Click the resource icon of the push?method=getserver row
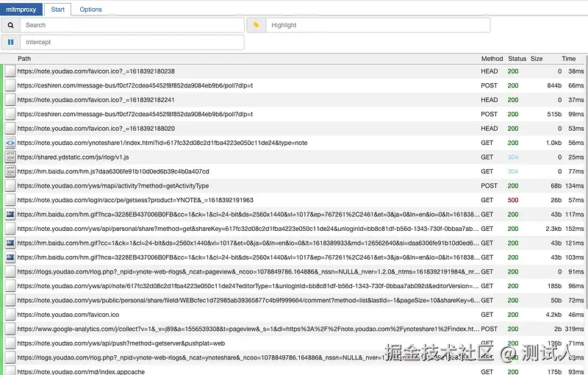Viewport: 588px width, 375px height. (10, 343)
